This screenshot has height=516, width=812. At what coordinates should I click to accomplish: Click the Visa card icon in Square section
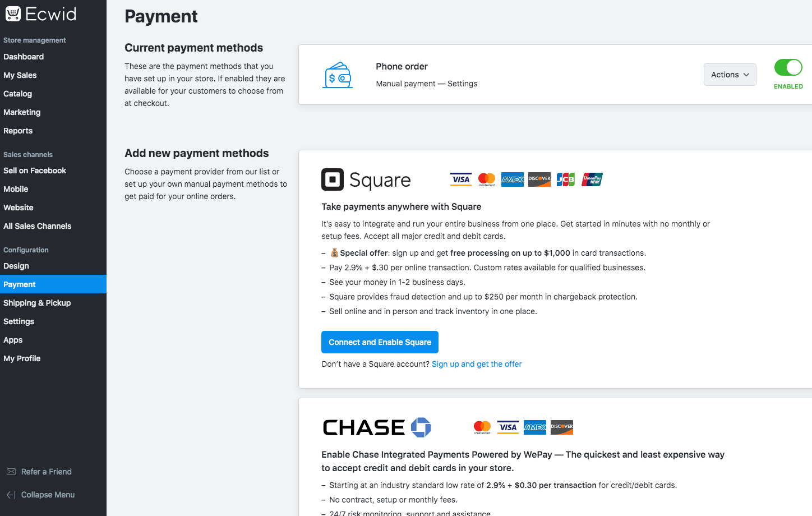[461, 179]
